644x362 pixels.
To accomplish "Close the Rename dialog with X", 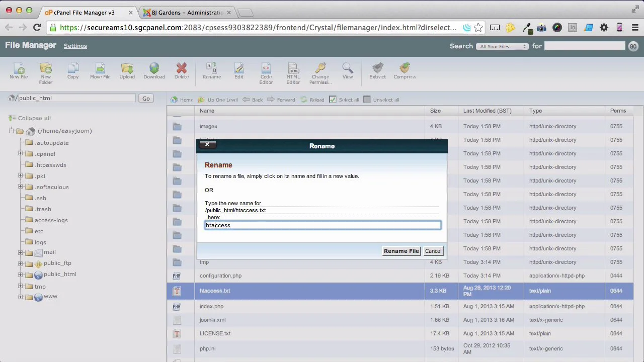I will pyautogui.click(x=207, y=145).
